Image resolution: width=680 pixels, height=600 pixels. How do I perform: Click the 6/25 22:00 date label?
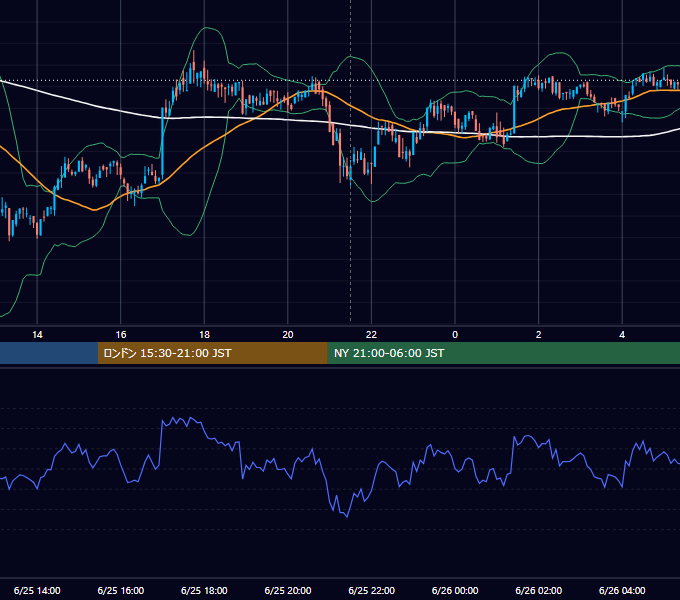coord(372,590)
